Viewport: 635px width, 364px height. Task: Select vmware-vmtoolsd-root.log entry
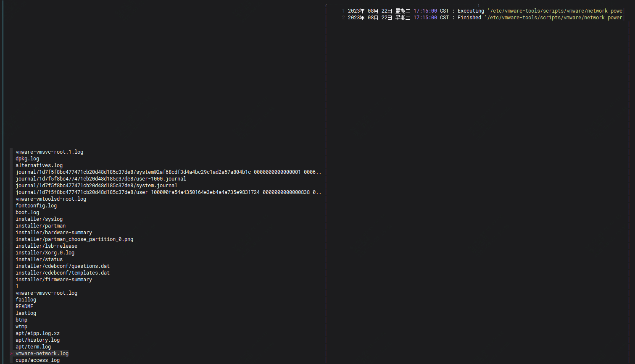point(51,199)
